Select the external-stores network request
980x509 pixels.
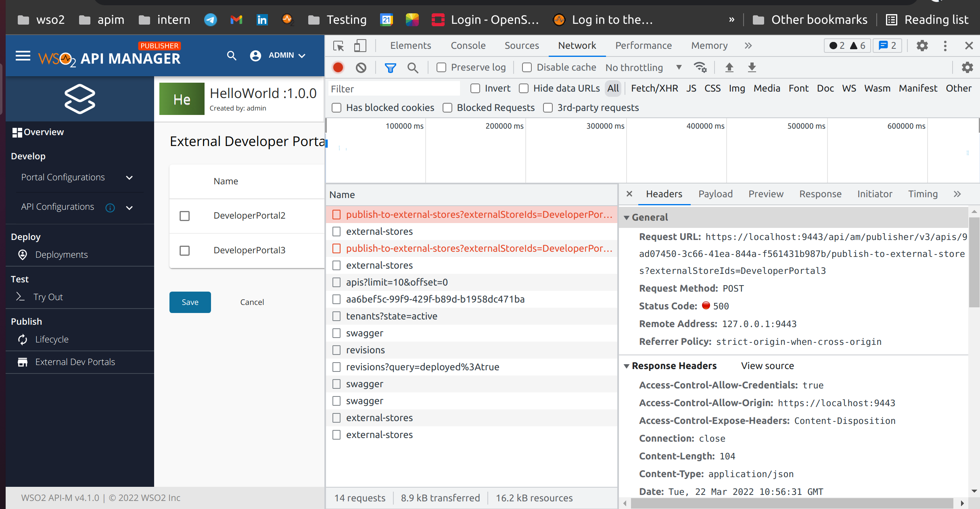tap(379, 231)
